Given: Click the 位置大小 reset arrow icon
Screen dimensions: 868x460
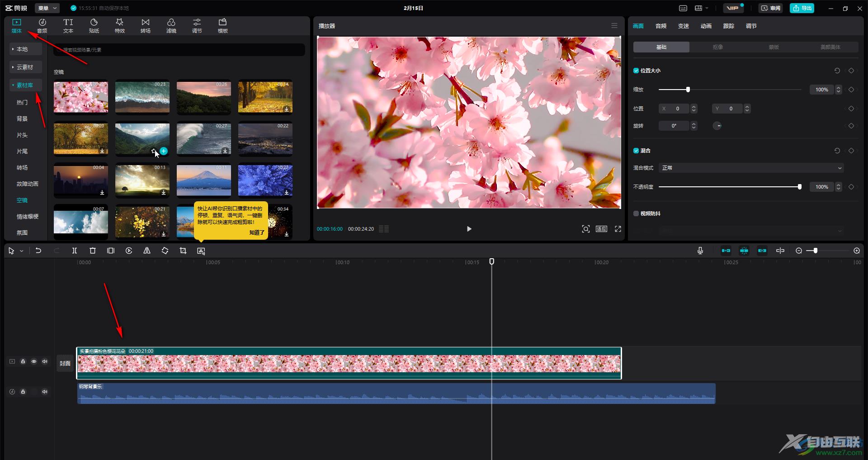Looking at the screenshot, I should (837, 71).
